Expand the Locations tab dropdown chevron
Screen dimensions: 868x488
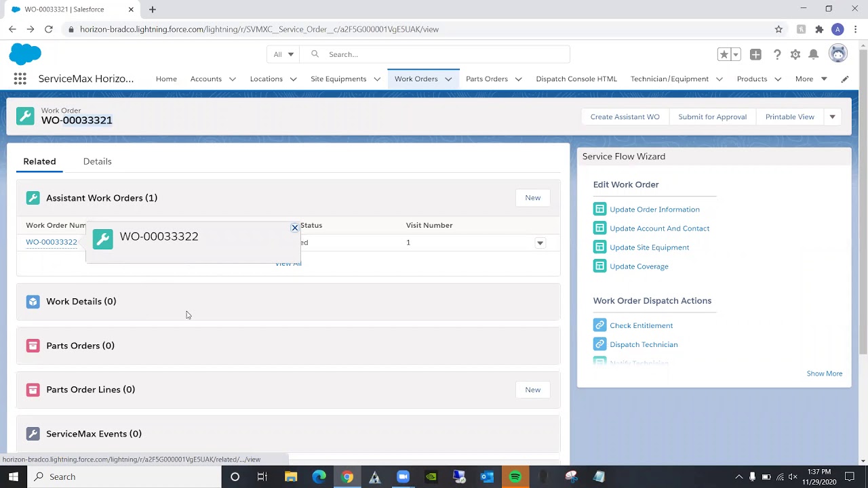(293, 79)
